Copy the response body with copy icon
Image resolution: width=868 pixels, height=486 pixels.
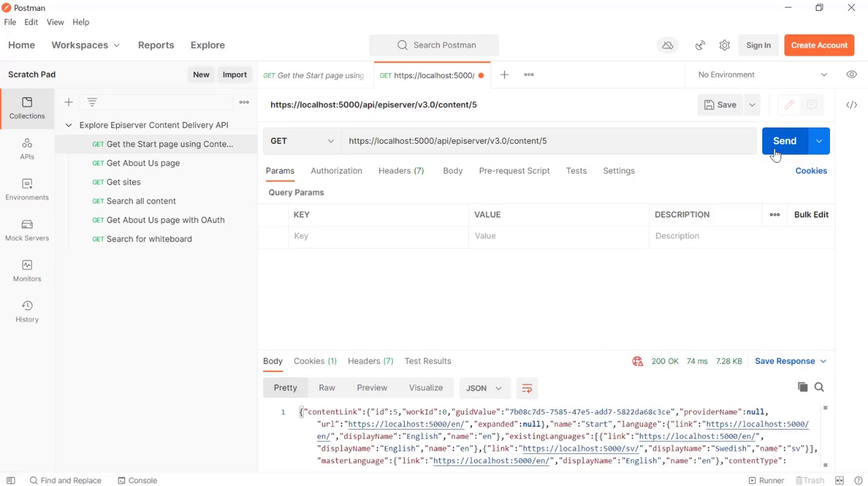point(803,387)
